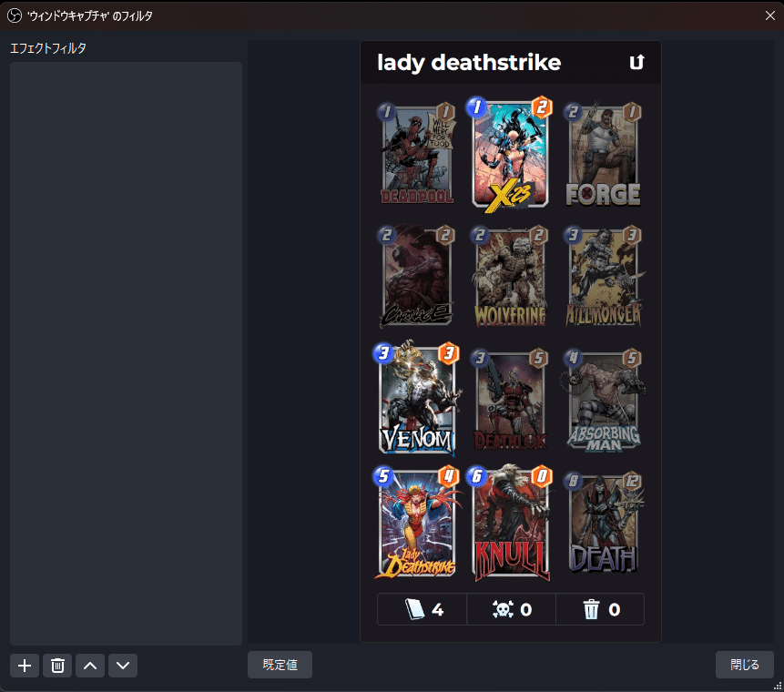Viewport: 784px width, 692px height.
Task: Click the エフェクトフィルタ section label
Action: 48,48
